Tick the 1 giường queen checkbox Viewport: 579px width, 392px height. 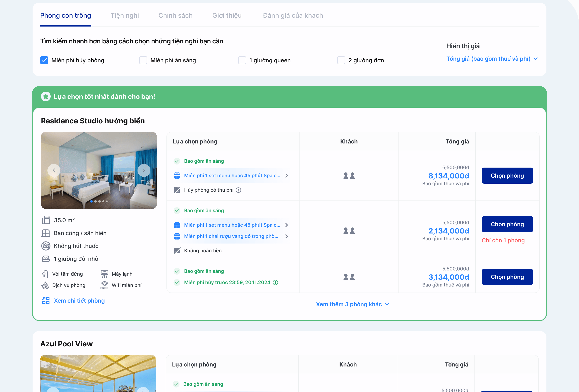(242, 60)
